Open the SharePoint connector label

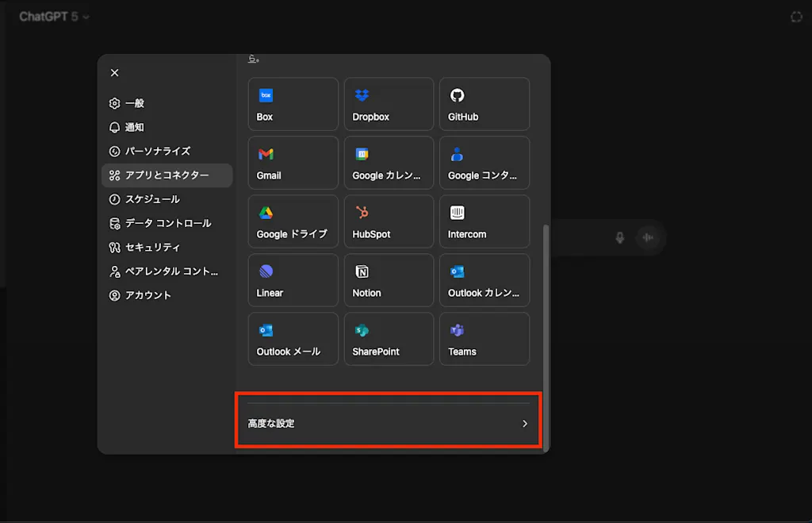tap(376, 352)
